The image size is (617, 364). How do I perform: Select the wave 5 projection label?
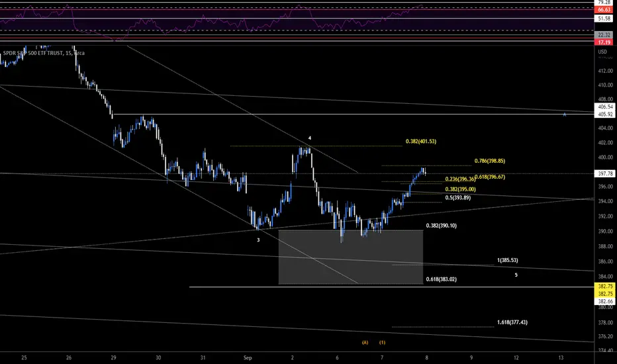tap(516, 275)
